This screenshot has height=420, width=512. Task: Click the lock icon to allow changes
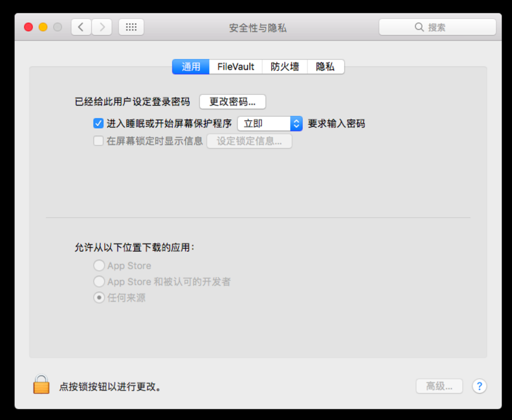[x=41, y=385]
